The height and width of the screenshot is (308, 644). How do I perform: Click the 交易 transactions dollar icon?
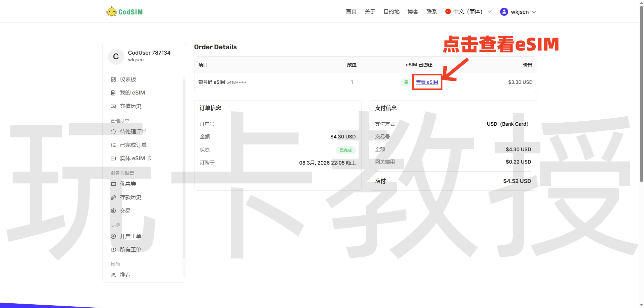point(113,210)
